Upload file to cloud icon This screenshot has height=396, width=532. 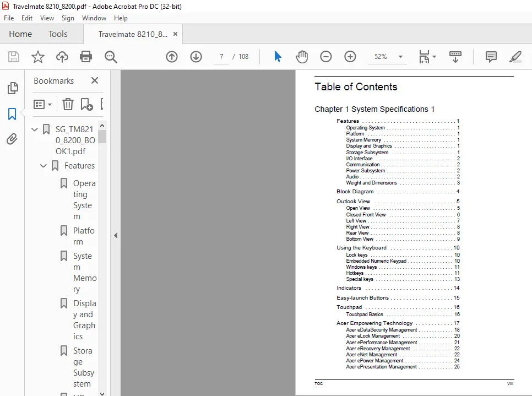[x=62, y=57]
